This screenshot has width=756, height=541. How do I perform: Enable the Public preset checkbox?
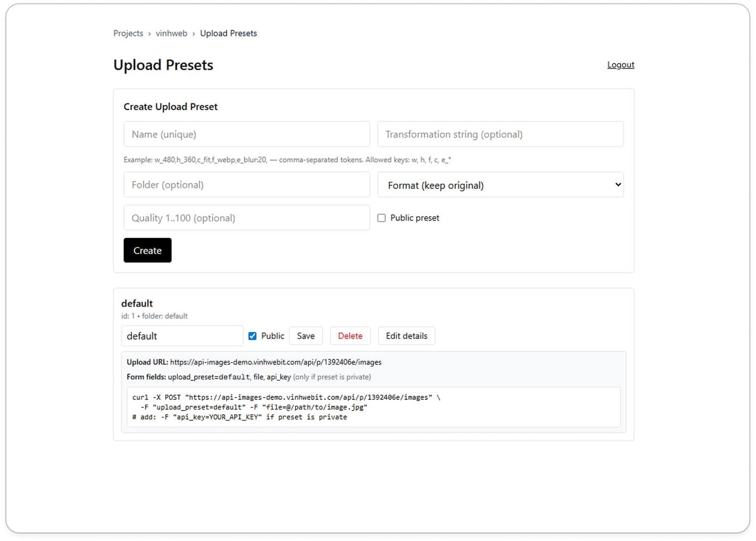pos(381,218)
